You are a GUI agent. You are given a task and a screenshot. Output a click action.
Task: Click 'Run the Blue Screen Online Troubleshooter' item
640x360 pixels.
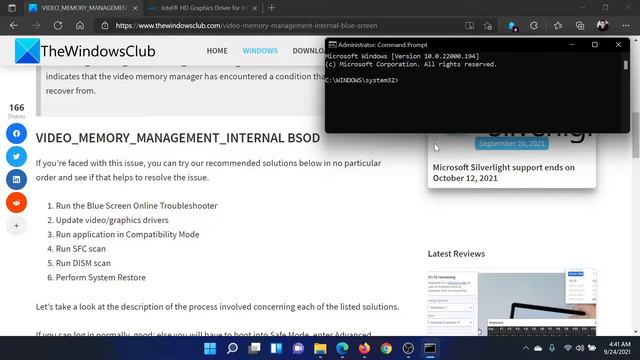click(136, 206)
